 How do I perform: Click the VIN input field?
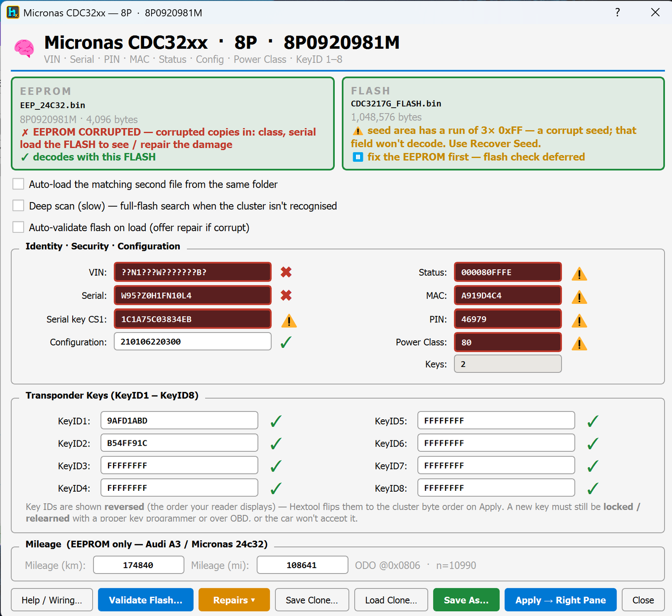[x=192, y=272]
